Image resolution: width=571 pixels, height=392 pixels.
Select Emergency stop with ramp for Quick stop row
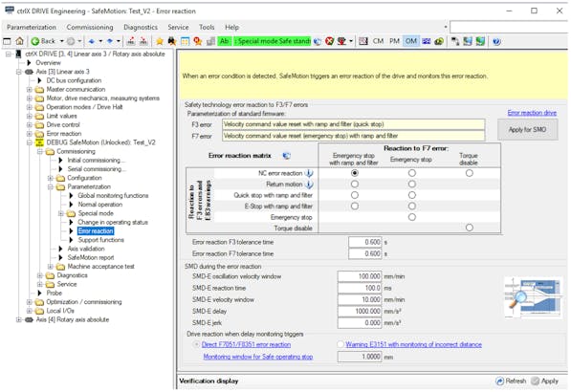[354, 195]
